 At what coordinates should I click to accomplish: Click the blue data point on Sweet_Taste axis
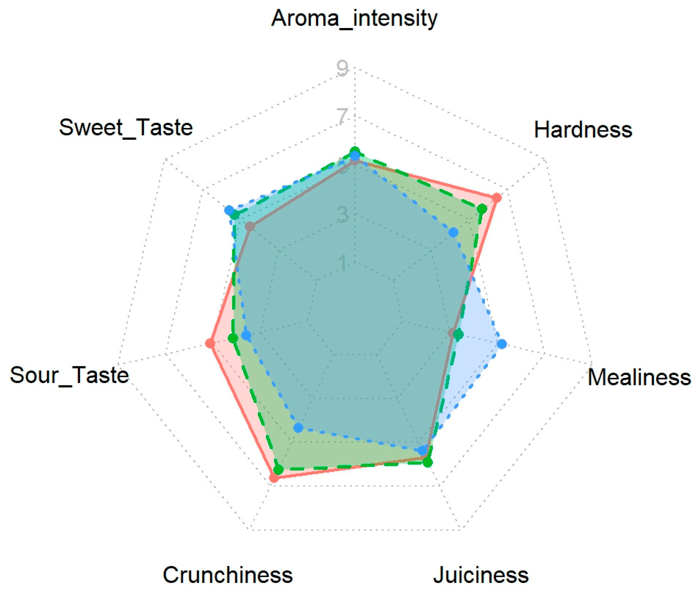coord(229,210)
